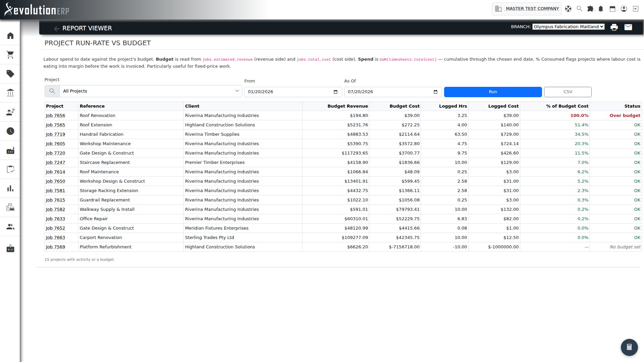
Task: Open the floating calculator button
Action: [629, 347]
